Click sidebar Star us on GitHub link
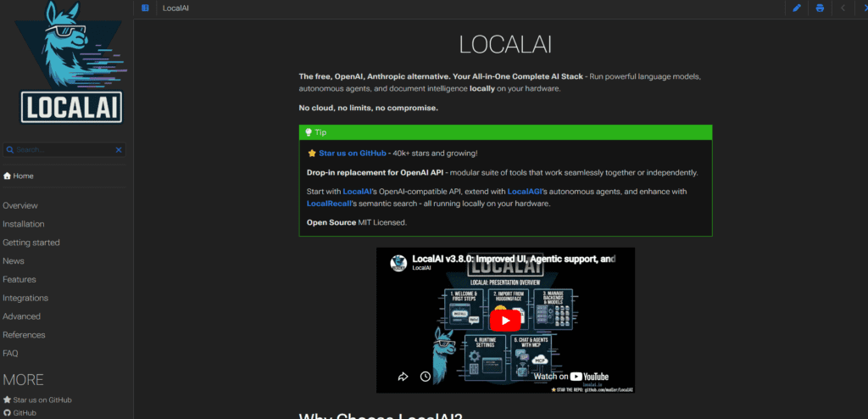 pos(42,399)
